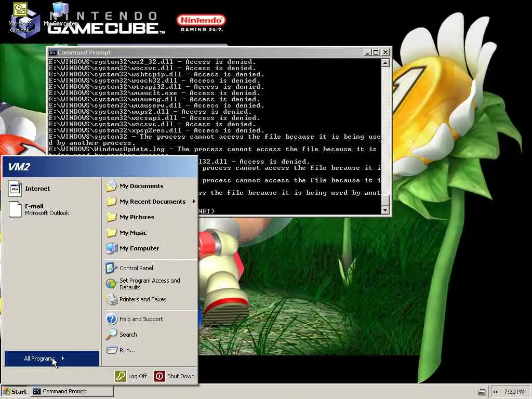Click the My Computer icon in Start menu
Image resolution: width=532 pixels, height=399 pixels.
111,248
